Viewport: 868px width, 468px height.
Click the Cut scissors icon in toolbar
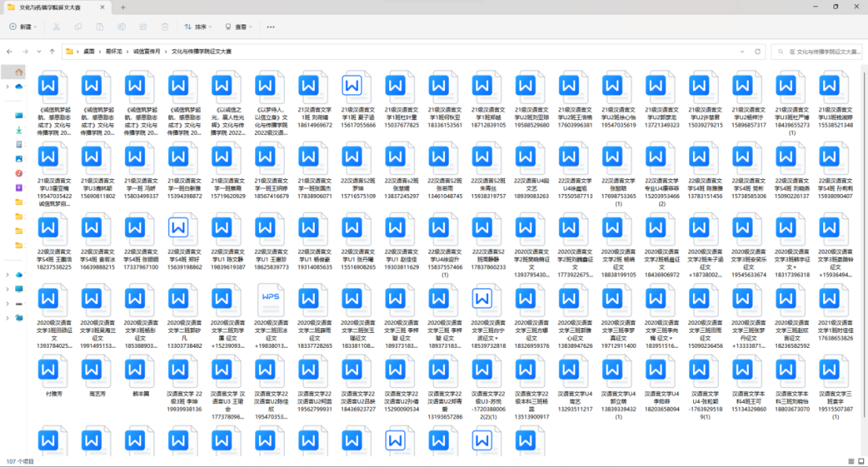coord(56,27)
